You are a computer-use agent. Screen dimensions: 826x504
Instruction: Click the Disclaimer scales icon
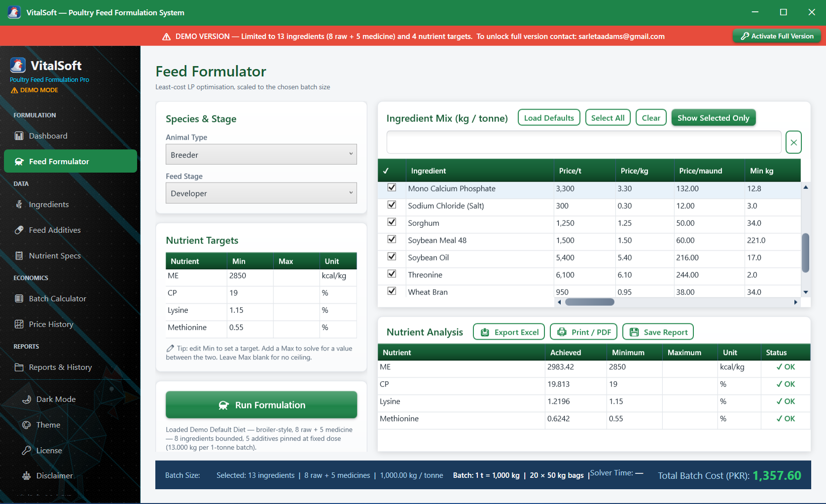pyautogui.click(x=27, y=476)
